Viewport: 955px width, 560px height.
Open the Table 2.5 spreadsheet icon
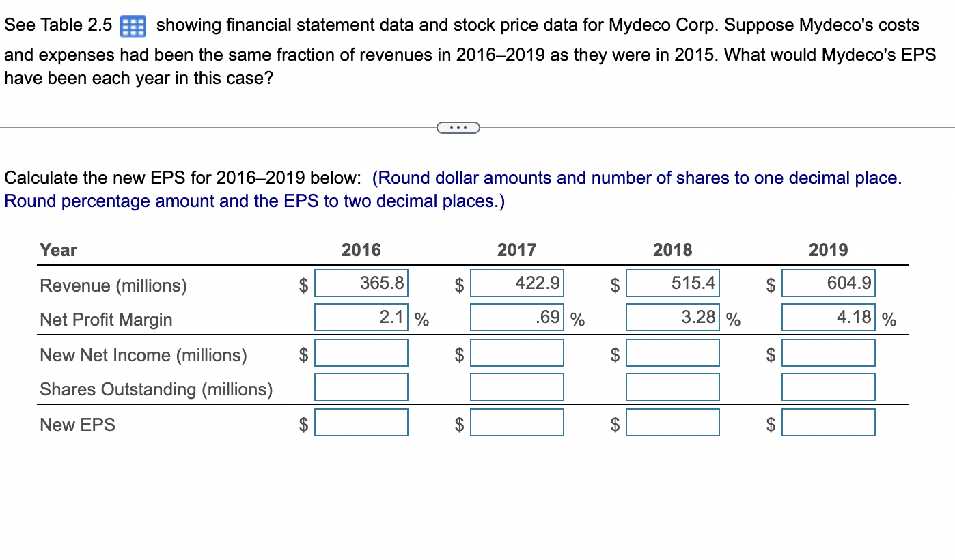coord(133,25)
